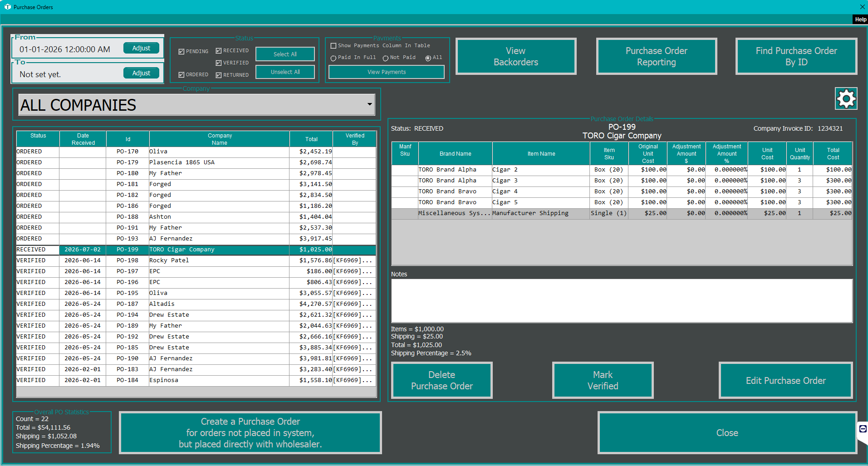
Task: Close the Purchase Orders window
Action: coord(862,7)
